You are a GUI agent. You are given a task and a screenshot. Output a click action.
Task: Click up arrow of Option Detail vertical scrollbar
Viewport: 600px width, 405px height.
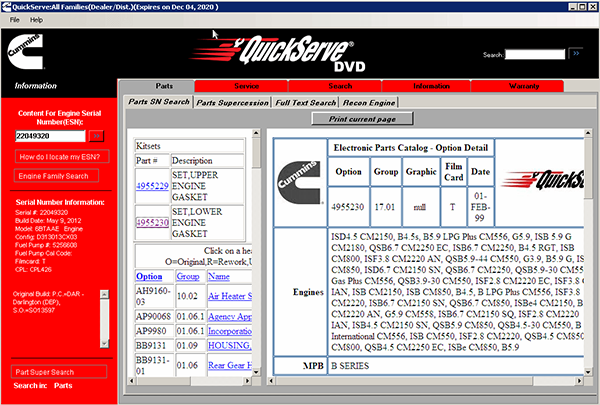pos(588,133)
